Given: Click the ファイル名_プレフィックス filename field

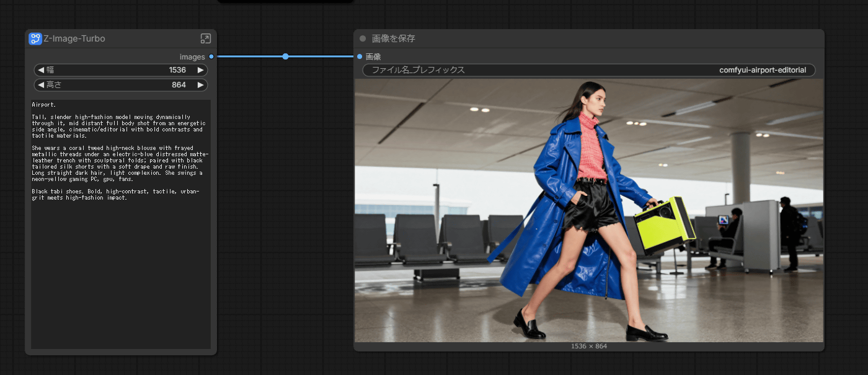Looking at the screenshot, I should pos(588,70).
